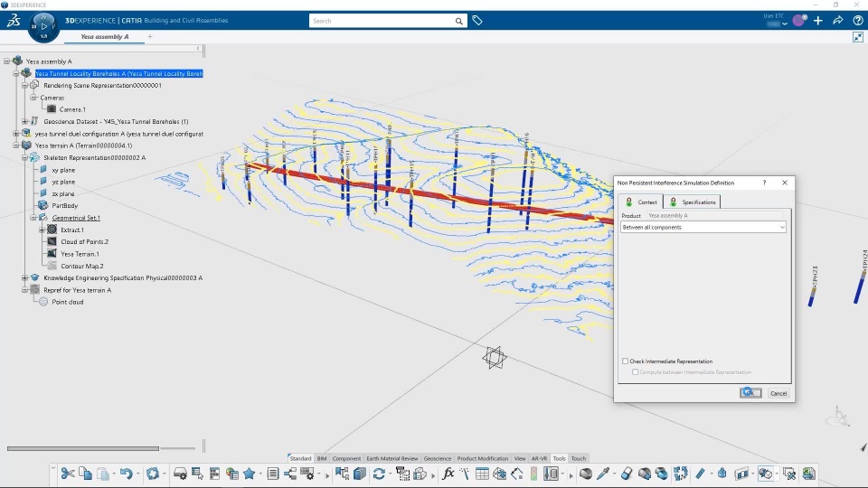Click the blue refresh sync arrows icon

pos(379,474)
